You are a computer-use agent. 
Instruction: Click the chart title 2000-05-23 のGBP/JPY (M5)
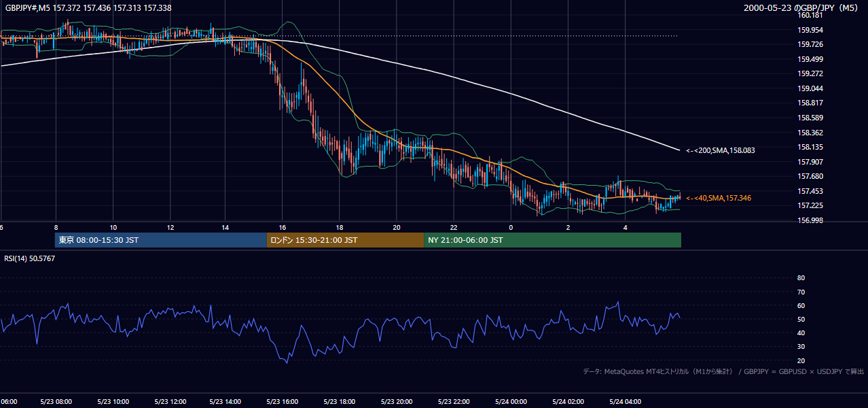click(x=802, y=7)
